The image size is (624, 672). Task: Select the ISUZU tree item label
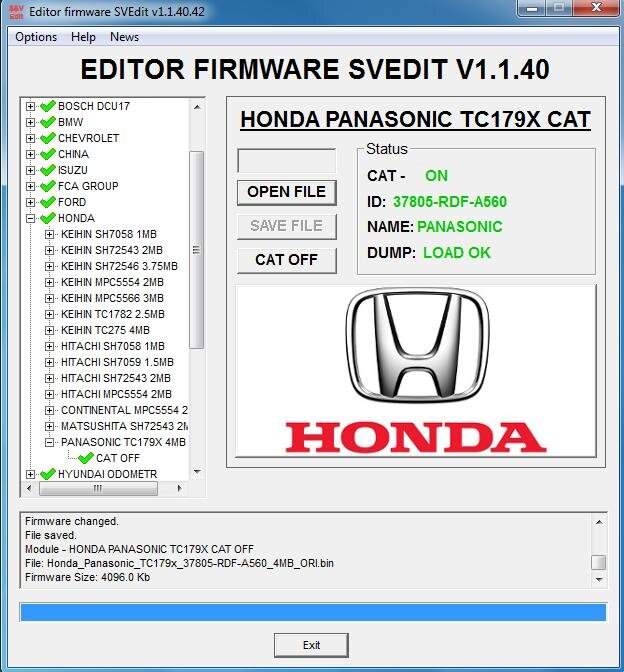click(73, 170)
